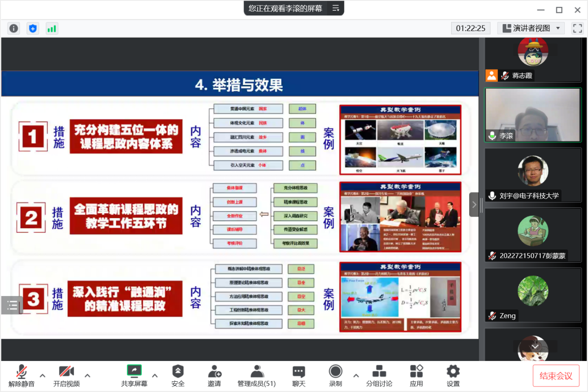Check network quality signal bars icon
Viewport: 588px width, 392px height.
click(52, 28)
